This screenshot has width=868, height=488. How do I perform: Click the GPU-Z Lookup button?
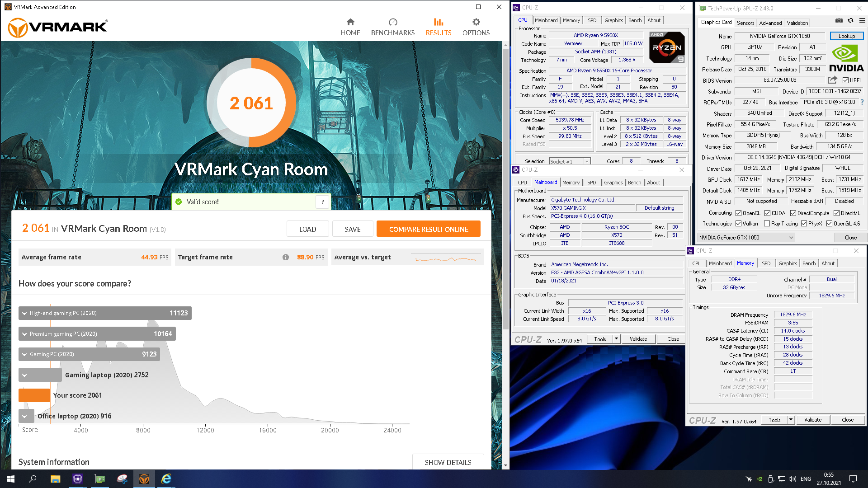pyautogui.click(x=847, y=36)
